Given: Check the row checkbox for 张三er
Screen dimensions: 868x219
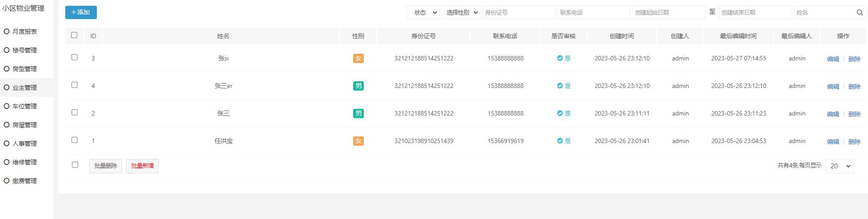Looking at the screenshot, I should [x=75, y=85].
